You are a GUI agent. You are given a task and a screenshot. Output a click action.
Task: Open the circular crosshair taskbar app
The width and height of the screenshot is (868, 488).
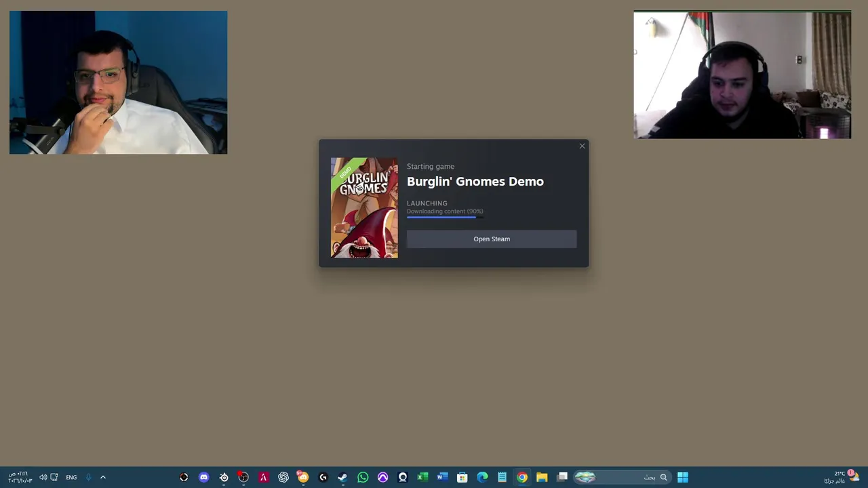(x=184, y=477)
